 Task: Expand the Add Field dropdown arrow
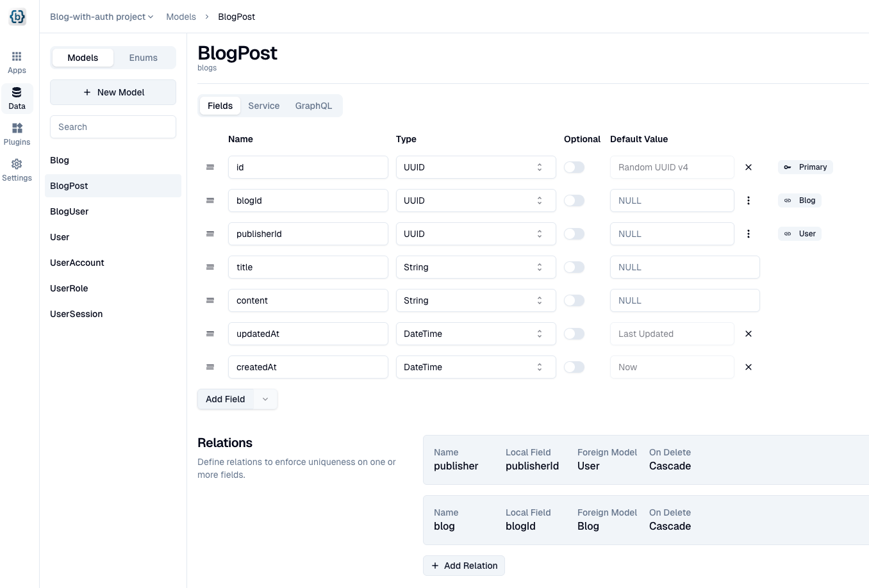pyautogui.click(x=265, y=398)
